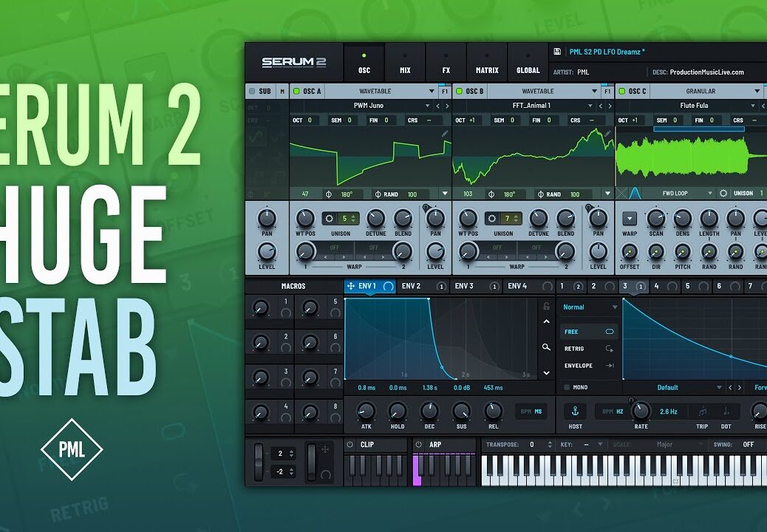The width and height of the screenshot is (767, 532).
Task: Open OSC B WAVETABLE type dropdown
Action: coord(544,91)
